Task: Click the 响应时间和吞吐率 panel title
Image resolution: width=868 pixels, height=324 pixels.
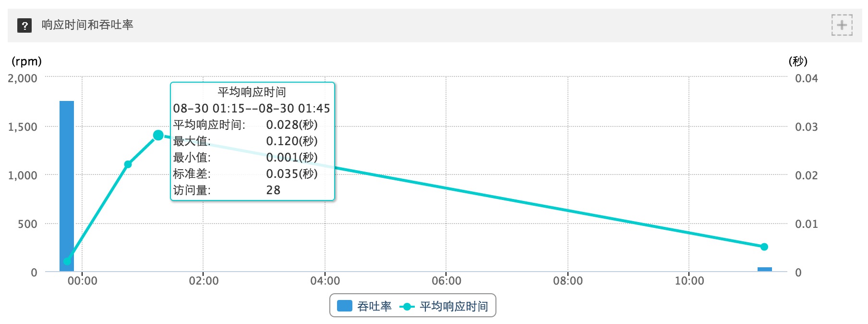Action: [x=87, y=25]
